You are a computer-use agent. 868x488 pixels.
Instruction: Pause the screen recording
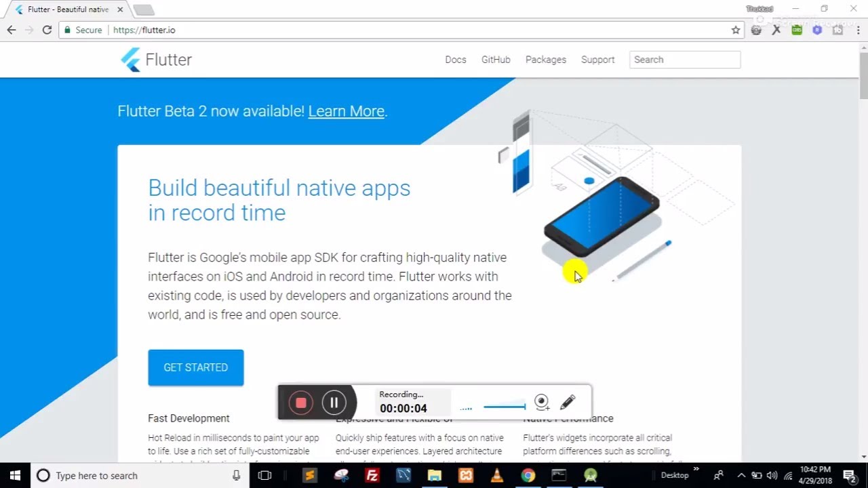[334, 403]
